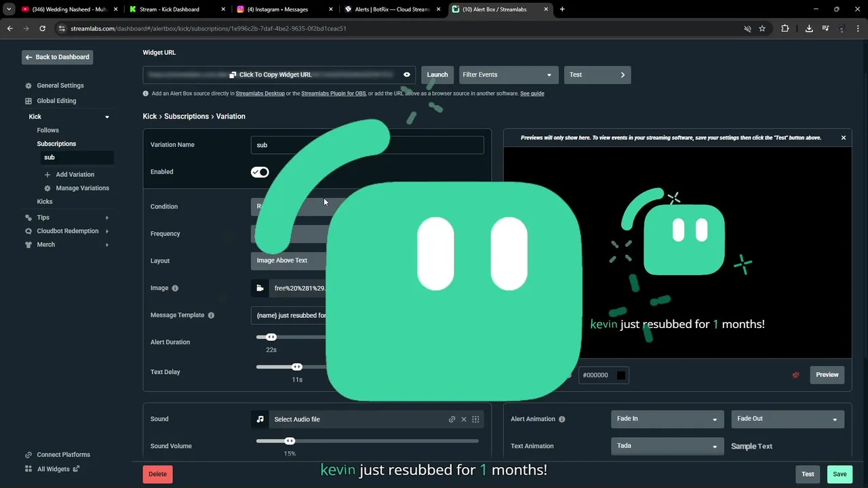Switch to the BotRix Alerts tab

pyautogui.click(x=392, y=9)
